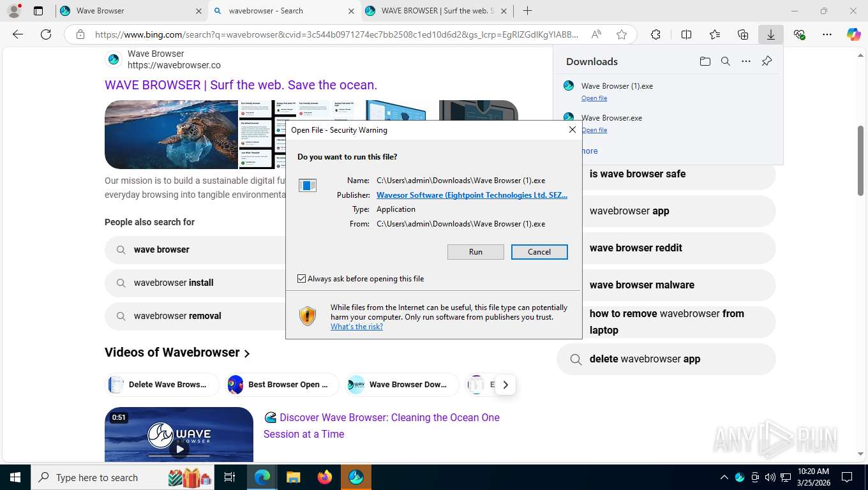Open the volume icon in system tray

click(x=770, y=477)
